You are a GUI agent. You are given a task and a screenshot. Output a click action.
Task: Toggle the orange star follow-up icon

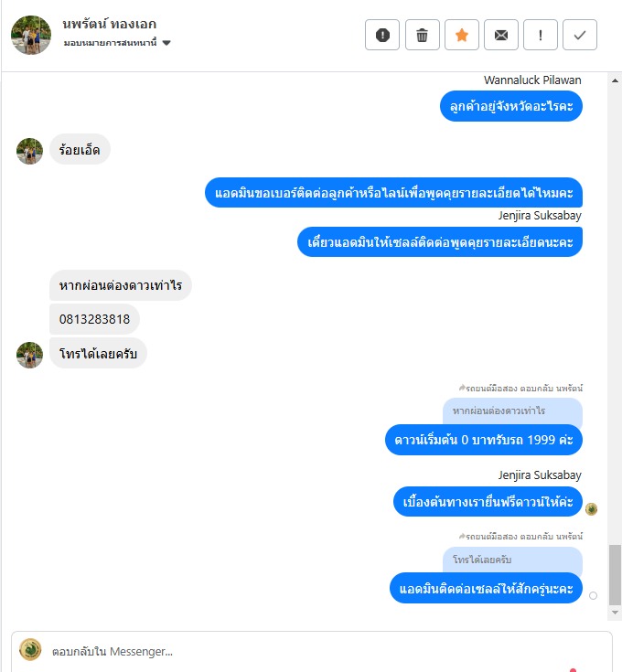pos(462,35)
